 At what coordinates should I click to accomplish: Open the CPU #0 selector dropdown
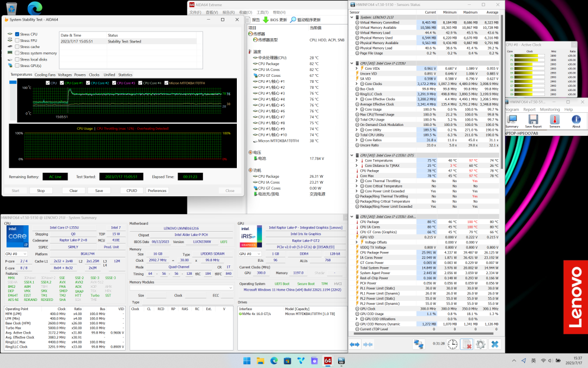click(x=16, y=254)
